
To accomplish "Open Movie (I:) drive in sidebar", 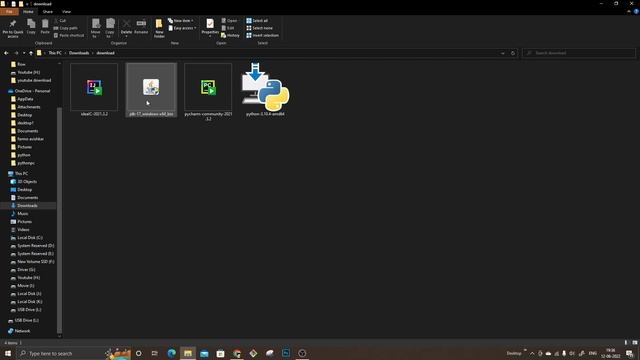I will pos(25,286).
